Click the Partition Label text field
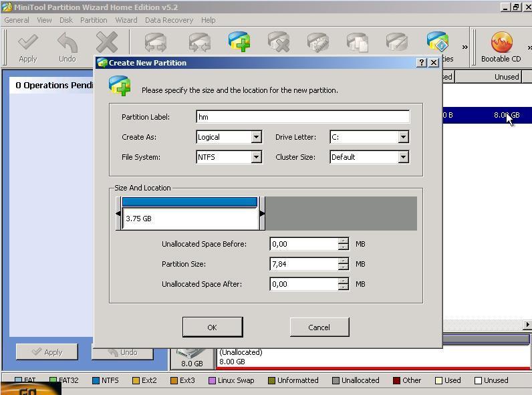532x395 pixels. pos(302,117)
